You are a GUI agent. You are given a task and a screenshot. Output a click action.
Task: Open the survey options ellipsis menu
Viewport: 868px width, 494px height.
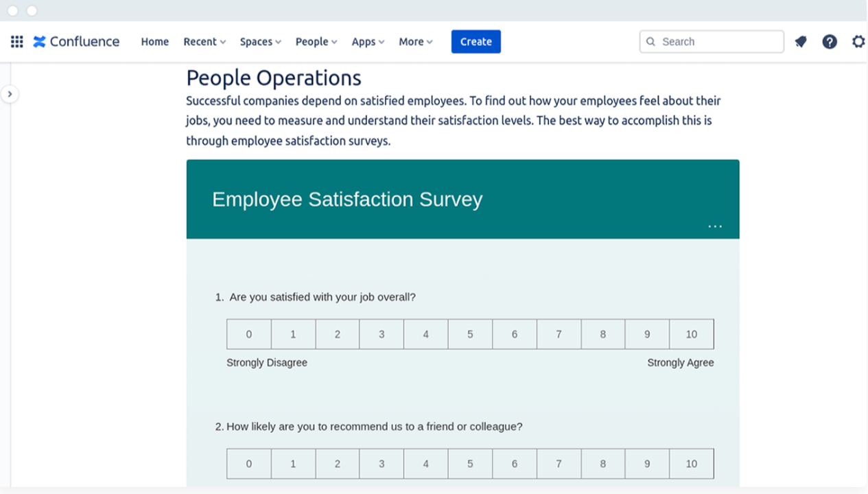[715, 225]
